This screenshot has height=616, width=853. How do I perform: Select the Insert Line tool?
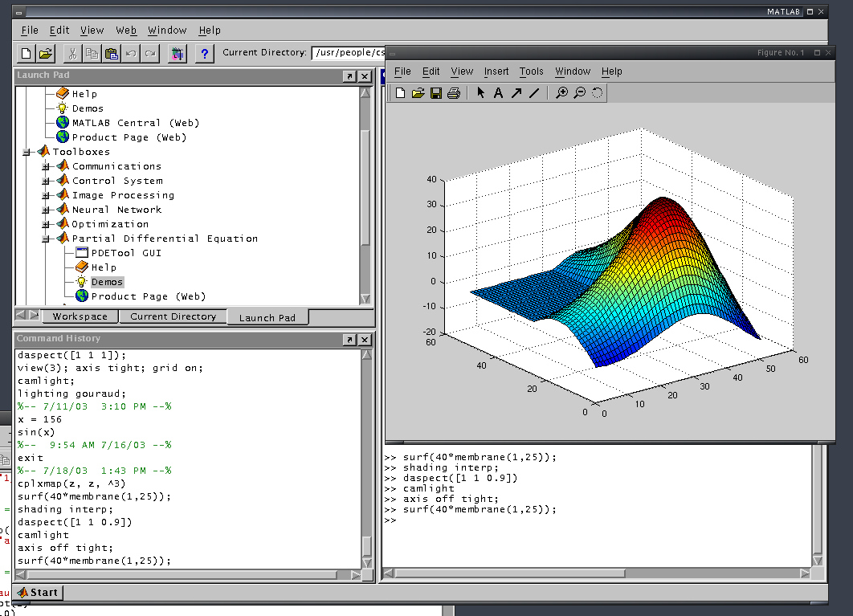pos(534,93)
